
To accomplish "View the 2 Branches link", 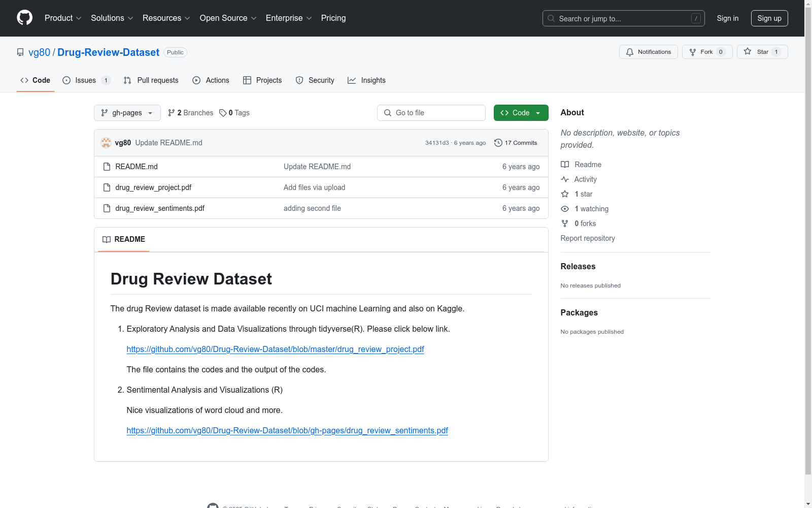I will 191,113.
